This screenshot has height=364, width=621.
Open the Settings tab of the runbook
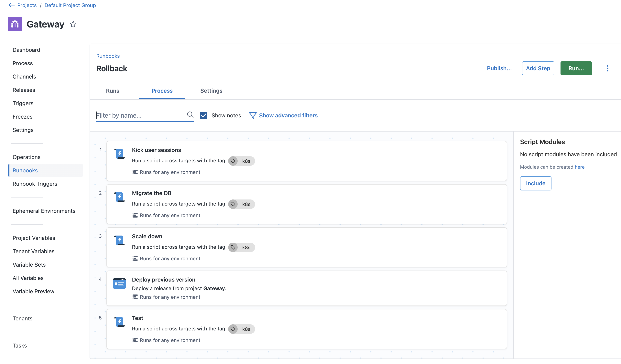(x=211, y=91)
